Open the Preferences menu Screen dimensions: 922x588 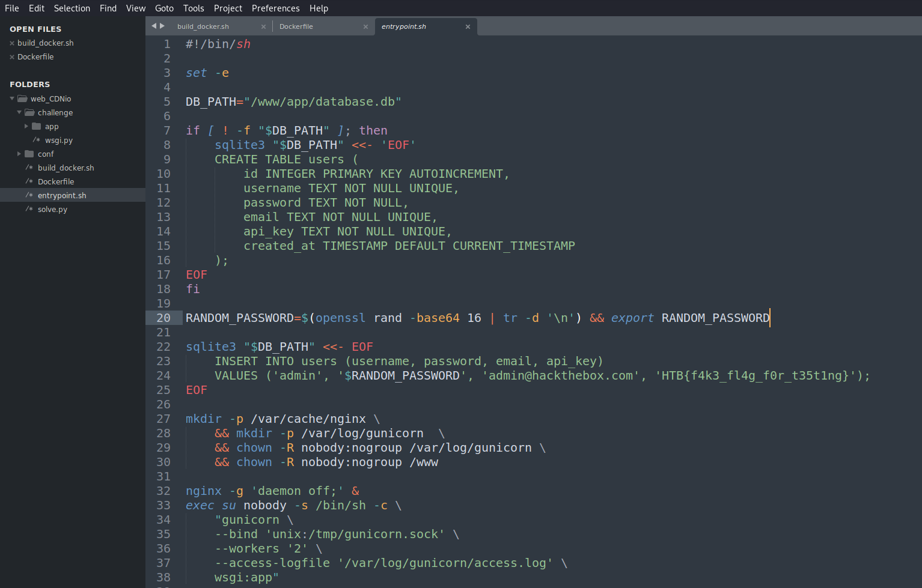(x=275, y=8)
